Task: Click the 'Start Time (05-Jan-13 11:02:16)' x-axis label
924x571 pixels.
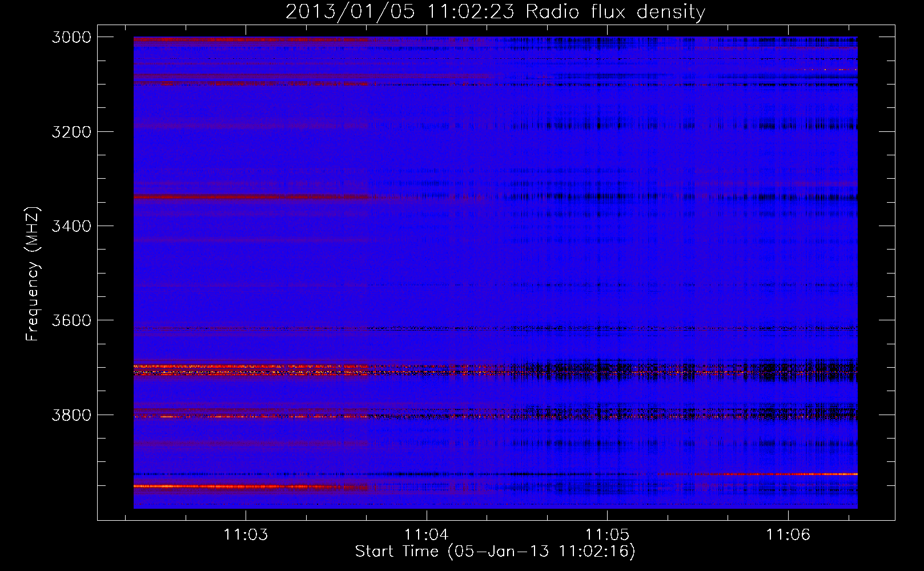Action: pyautogui.click(x=495, y=552)
